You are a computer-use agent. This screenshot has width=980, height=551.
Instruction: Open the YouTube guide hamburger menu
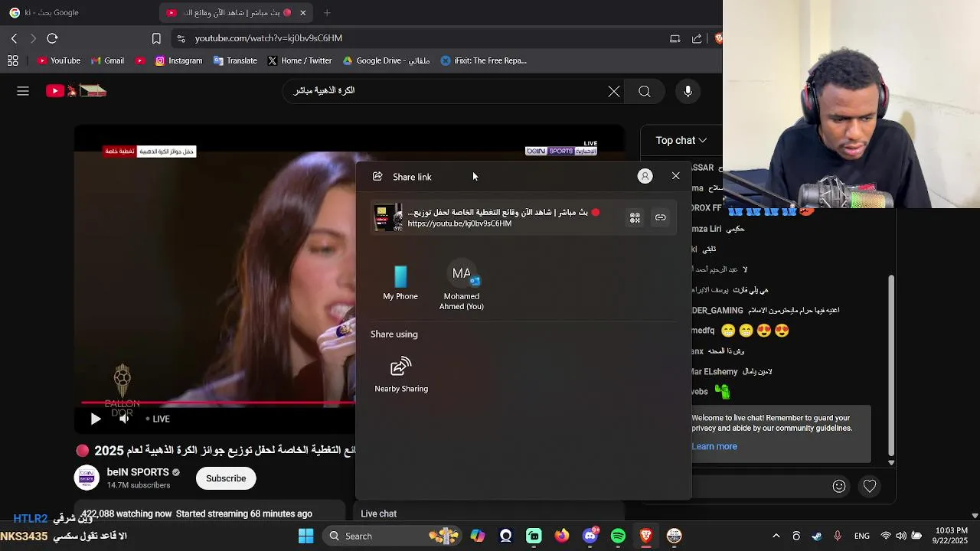point(23,91)
